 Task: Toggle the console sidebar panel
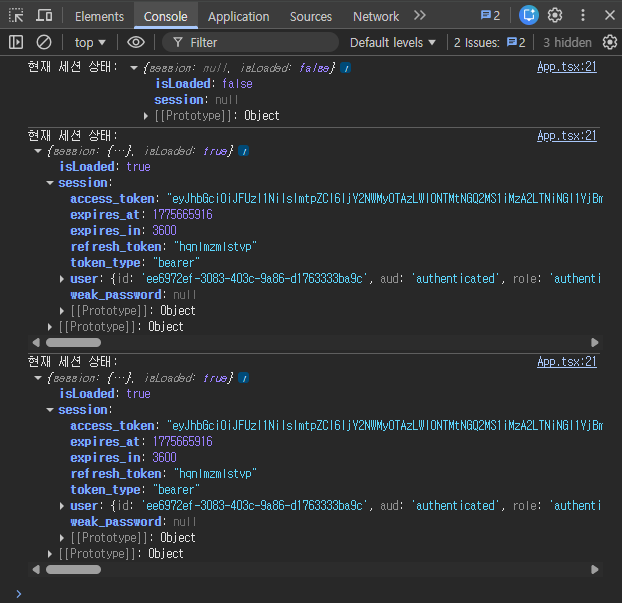tap(16, 42)
